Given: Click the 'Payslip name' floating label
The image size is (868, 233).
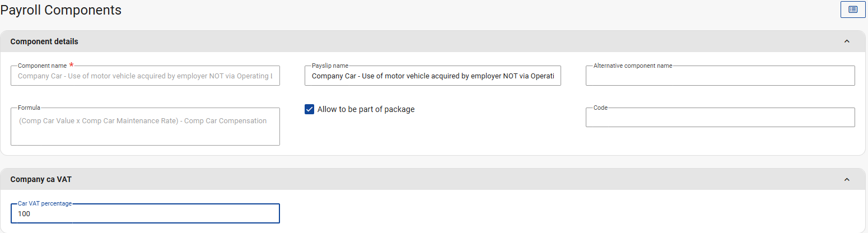Looking at the screenshot, I should click(x=330, y=66).
